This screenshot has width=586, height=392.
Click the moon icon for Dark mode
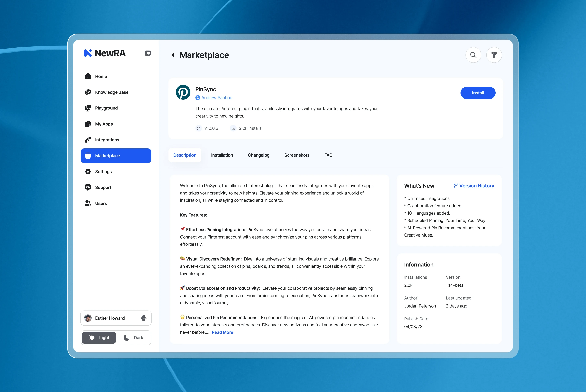[x=126, y=338]
